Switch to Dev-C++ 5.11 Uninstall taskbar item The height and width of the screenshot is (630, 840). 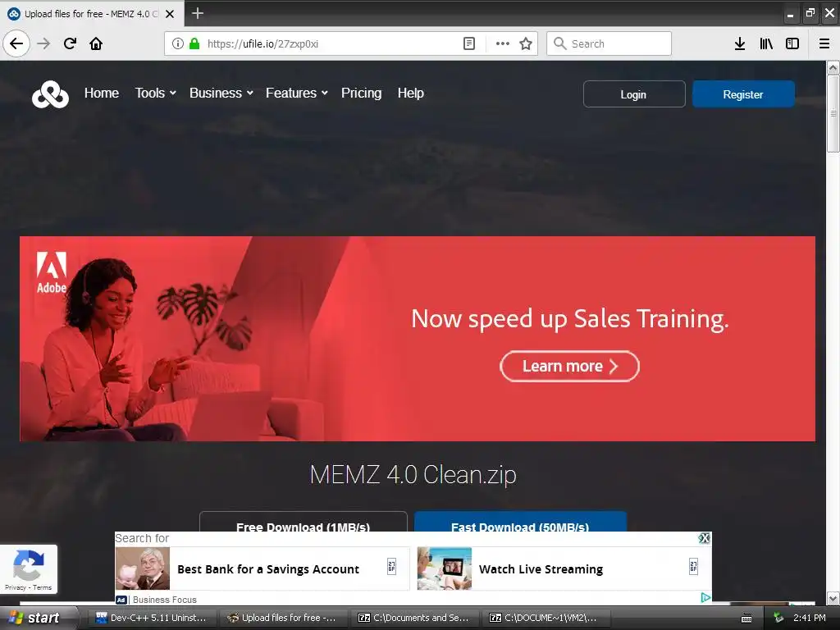click(x=151, y=619)
